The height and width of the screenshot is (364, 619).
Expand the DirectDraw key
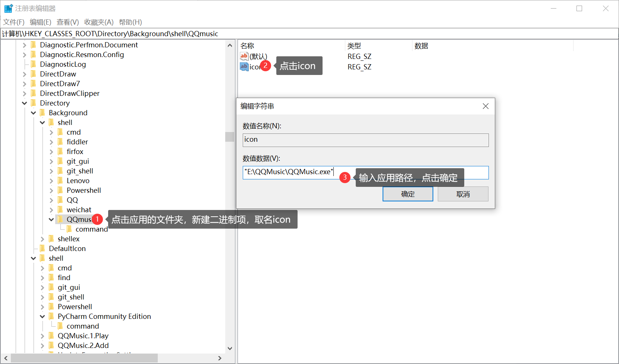coord(25,74)
